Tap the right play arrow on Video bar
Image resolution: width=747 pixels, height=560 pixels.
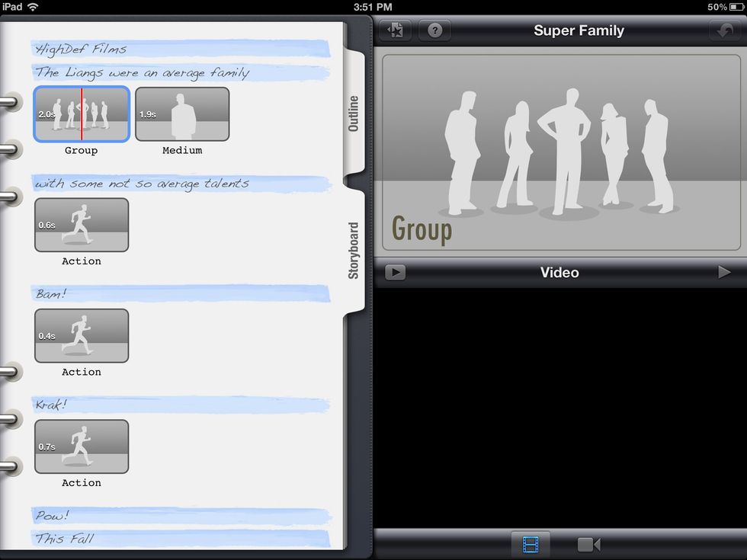pyautogui.click(x=724, y=272)
